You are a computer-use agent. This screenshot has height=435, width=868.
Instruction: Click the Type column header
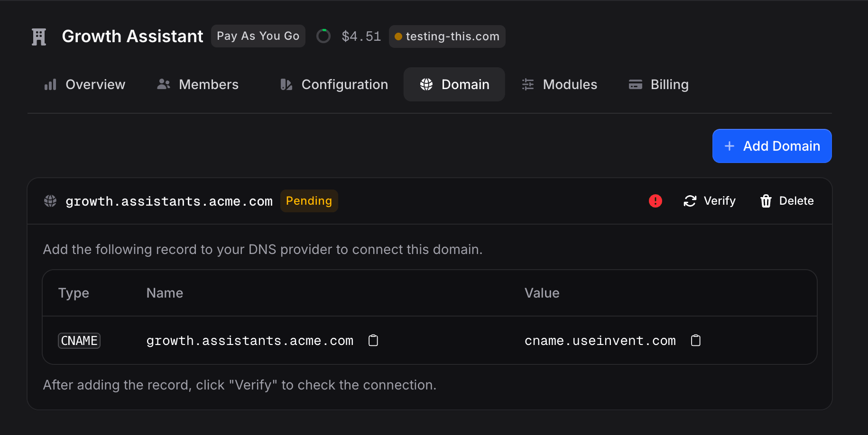[74, 293]
